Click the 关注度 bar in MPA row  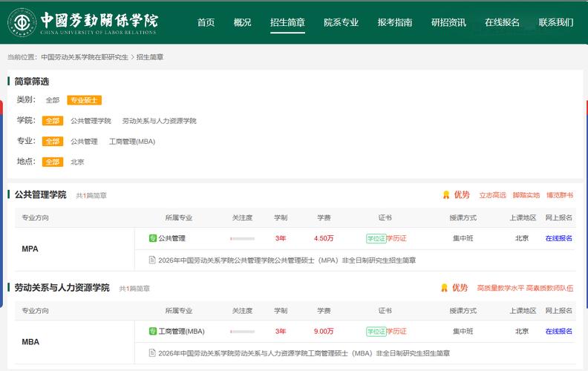pyautogui.click(x=243, y=238)
